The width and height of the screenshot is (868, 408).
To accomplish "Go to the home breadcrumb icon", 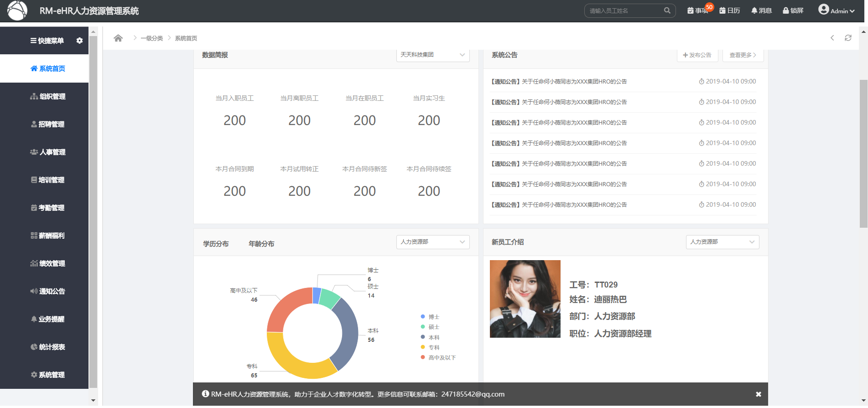I will pos(118,38).
